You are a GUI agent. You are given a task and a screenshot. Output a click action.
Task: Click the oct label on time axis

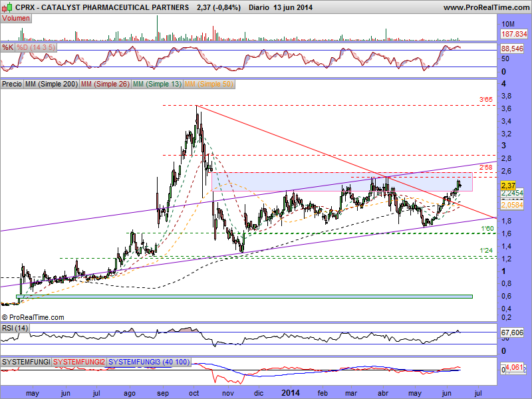(194, 393)
